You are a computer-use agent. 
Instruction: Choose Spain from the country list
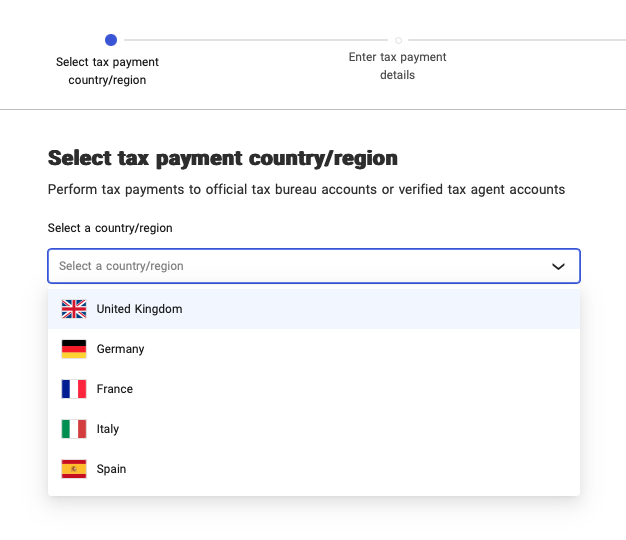pos(111,469)
